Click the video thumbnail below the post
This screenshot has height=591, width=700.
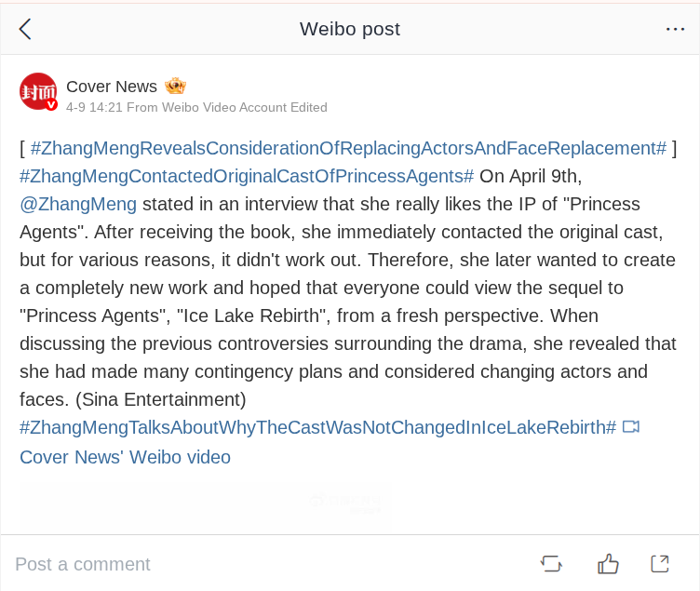click(205, 505)
